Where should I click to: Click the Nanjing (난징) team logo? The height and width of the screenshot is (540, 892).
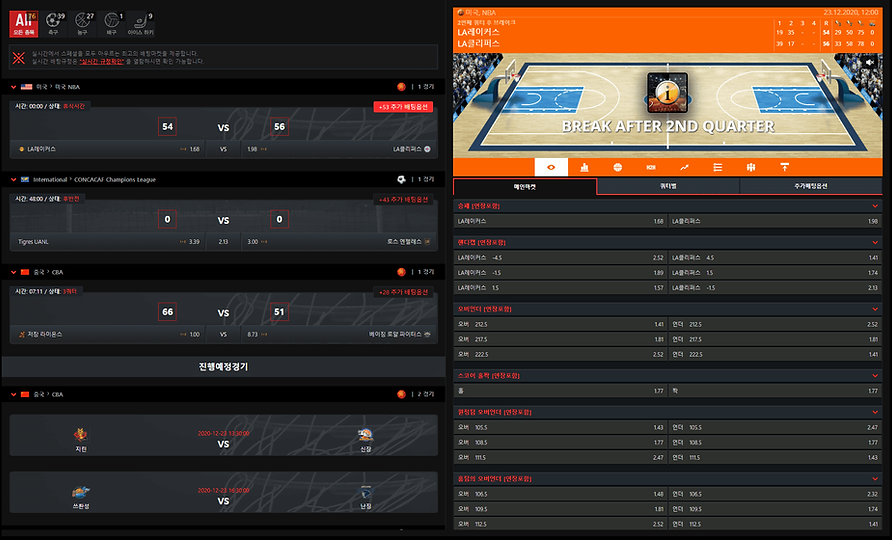[x=365, y=492]
